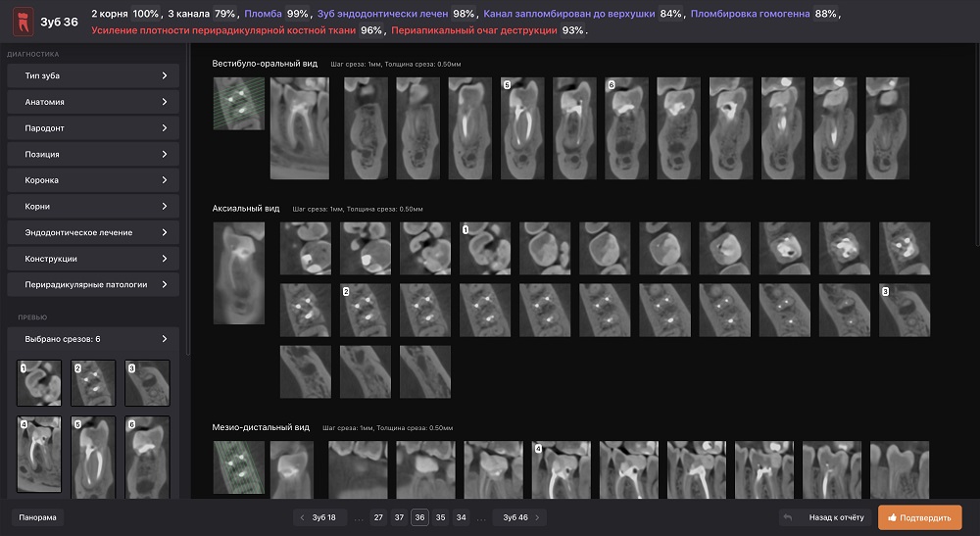
Task: Click Усиление плотности перирадикулярной костной ткани
Action: click(223, 30)
